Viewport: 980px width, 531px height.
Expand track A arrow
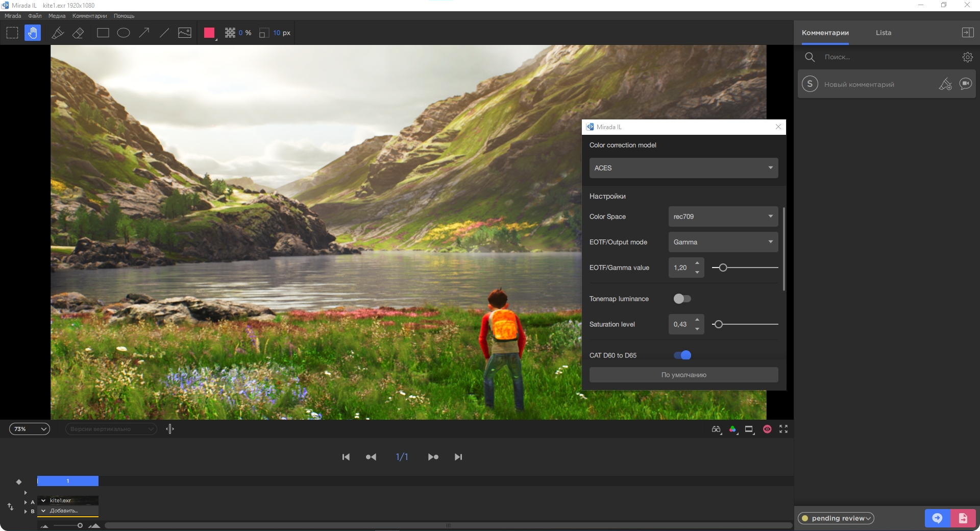tap(26, 502)
